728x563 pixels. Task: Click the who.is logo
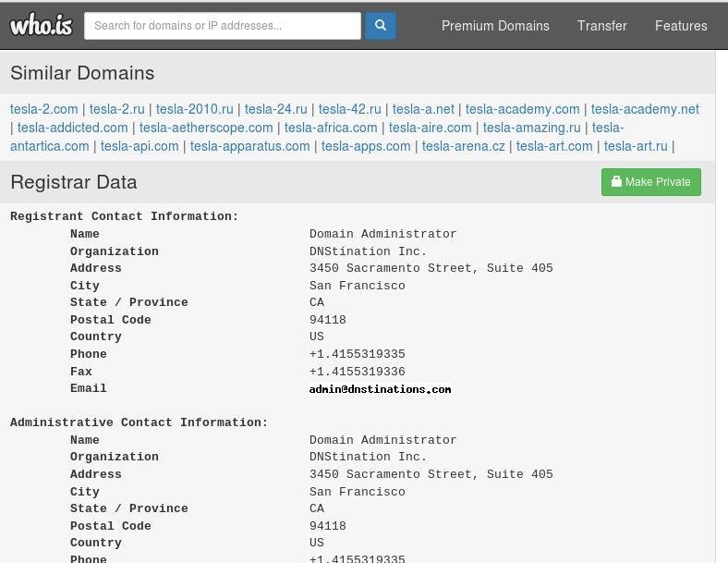pyautogui.click(x=42, y=25)
